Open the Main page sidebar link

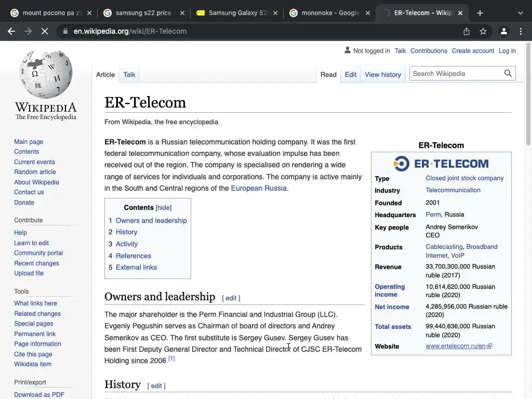point(29,142)
